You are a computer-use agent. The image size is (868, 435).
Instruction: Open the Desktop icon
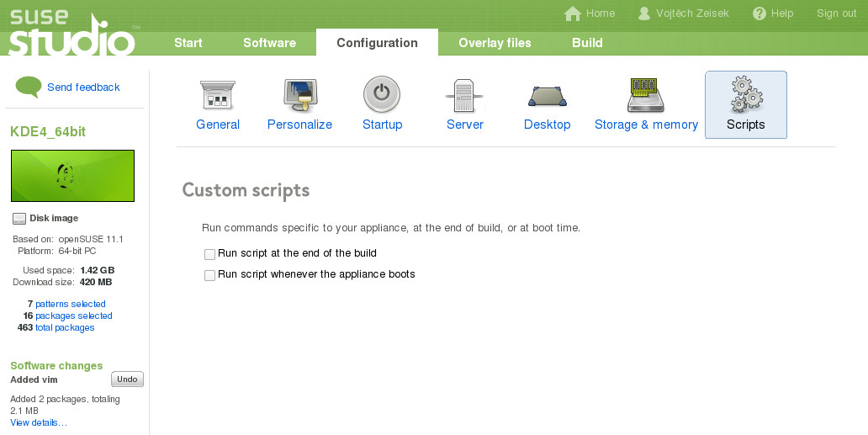click(547, 96)
